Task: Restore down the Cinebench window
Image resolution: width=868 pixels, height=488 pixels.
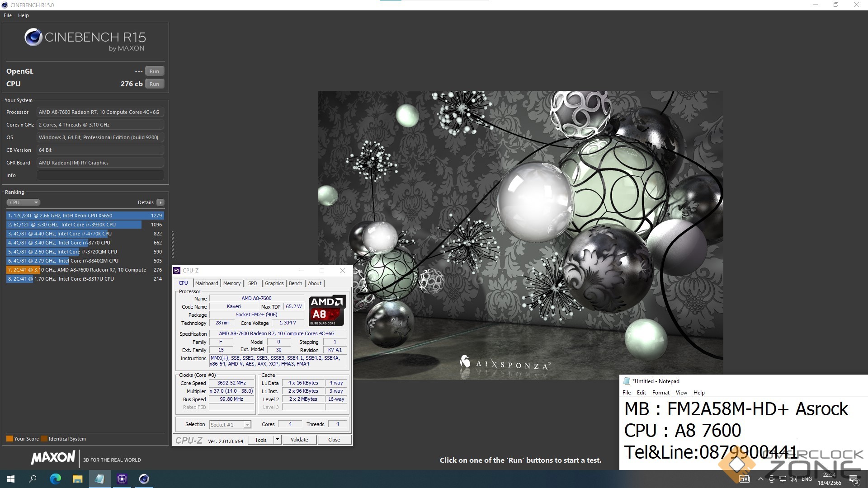Action: [x=836, y=5]
